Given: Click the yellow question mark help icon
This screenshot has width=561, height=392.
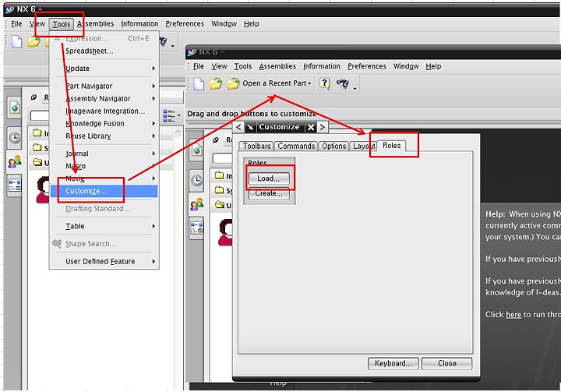Looking at the screenshot, I should click(x=324, y=83).
